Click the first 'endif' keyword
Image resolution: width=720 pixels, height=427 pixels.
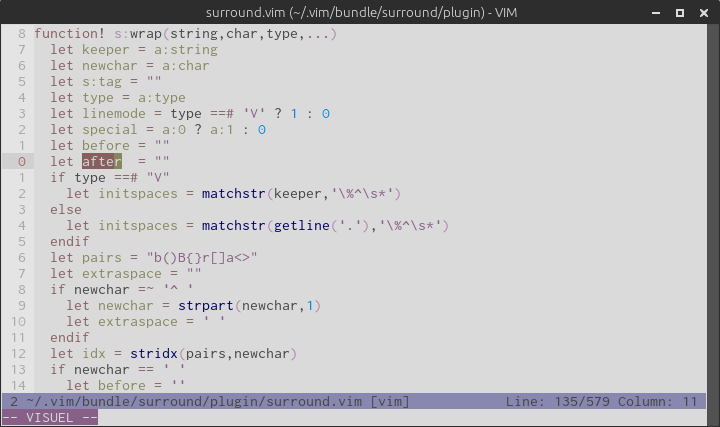point(70,242)
